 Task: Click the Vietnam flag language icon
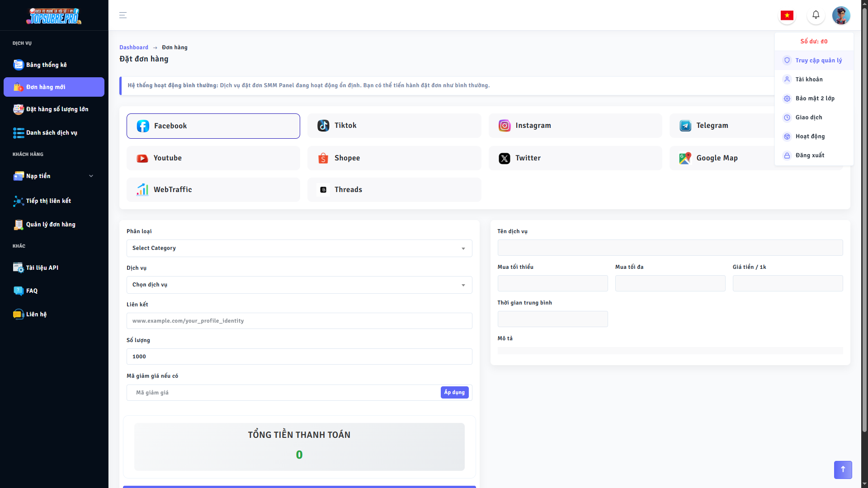pyautogui.click(x=787, y=15)
